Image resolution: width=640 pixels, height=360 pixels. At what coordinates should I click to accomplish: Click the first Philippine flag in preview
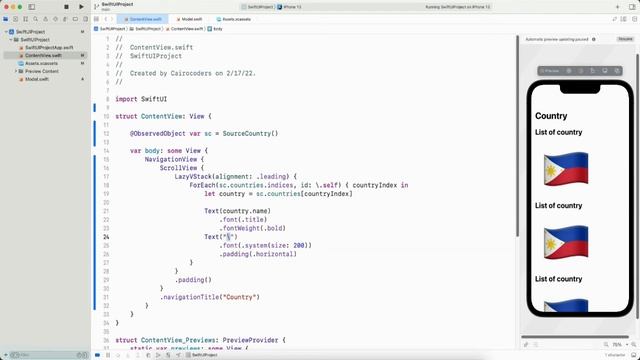pos(566,169)
